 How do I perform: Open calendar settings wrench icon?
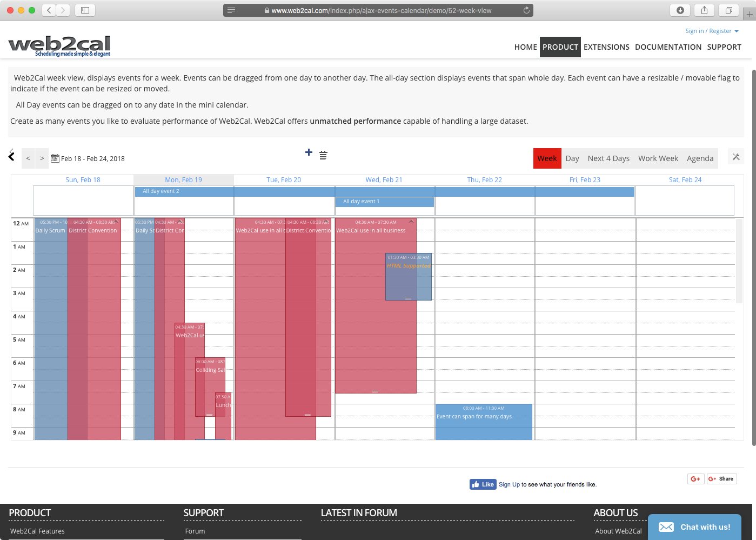(736, 157)
